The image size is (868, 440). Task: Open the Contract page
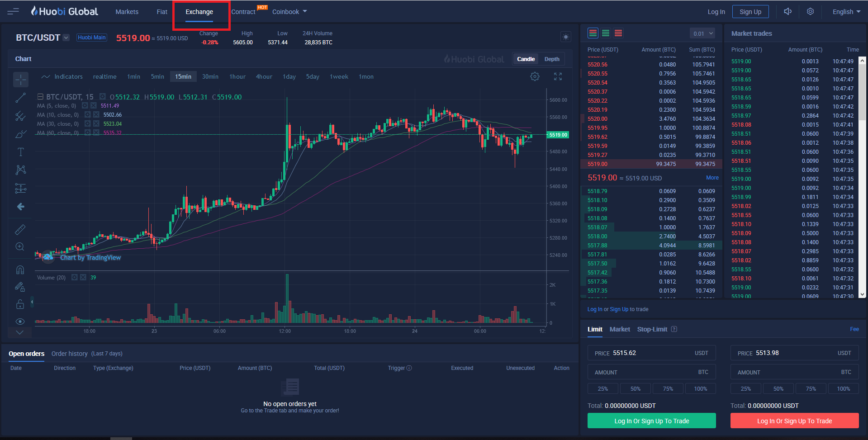point(243,12)
